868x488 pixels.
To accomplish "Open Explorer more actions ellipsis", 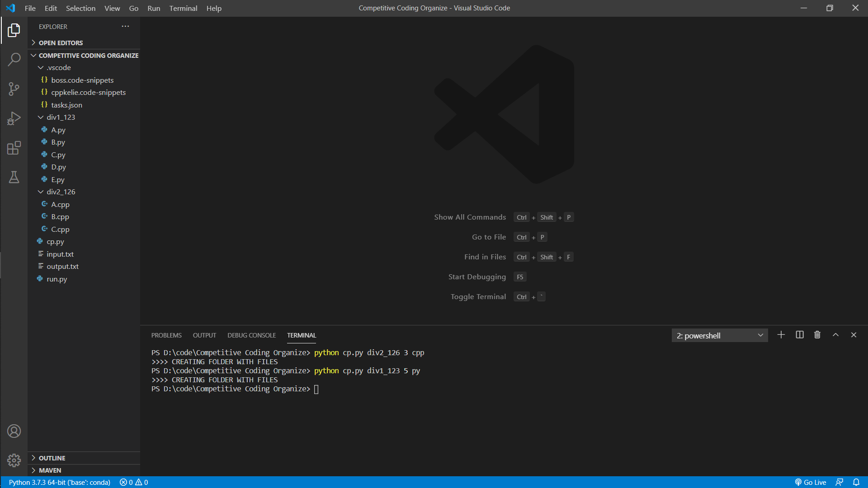I will 125,27.
